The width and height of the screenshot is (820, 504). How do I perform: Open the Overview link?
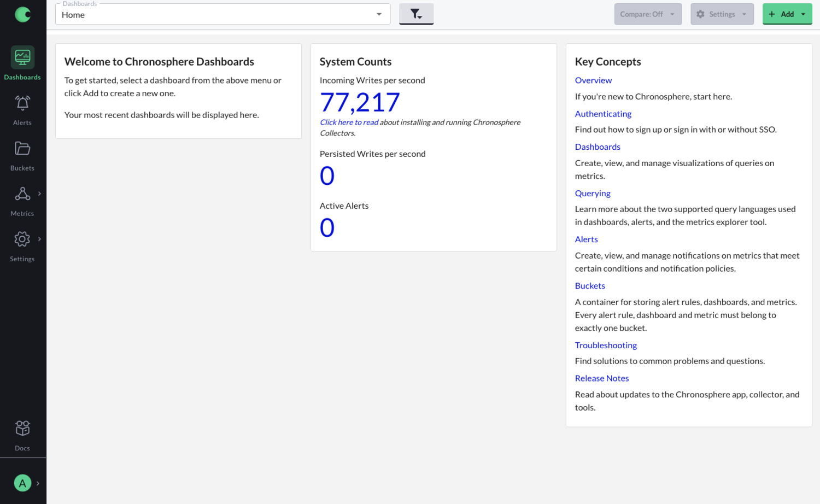tap(593, 80)
